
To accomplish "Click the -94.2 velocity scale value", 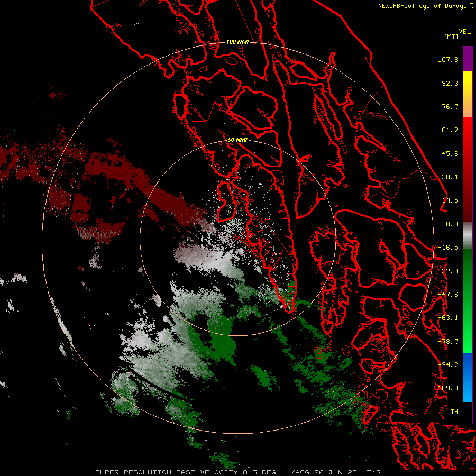I will point(448,365).
